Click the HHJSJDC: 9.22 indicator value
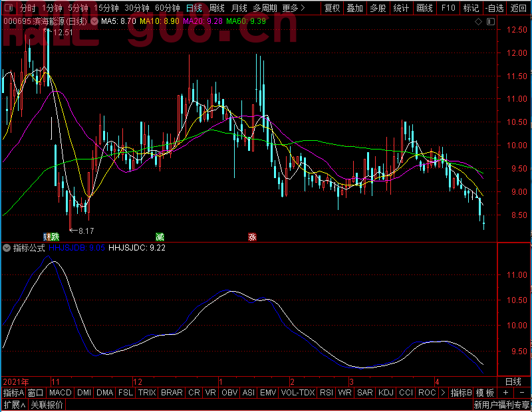The height and width of the screenshot is (412, 532). [137, 248]
